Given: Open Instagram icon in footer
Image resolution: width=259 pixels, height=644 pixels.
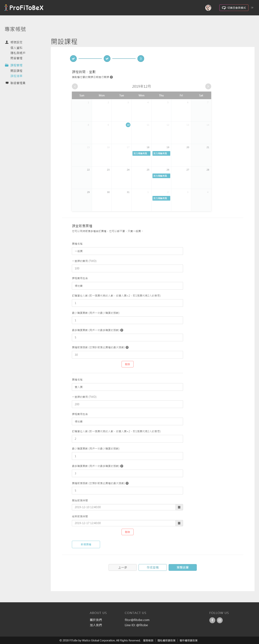Looking at the screenshot, I should [220, 620].
